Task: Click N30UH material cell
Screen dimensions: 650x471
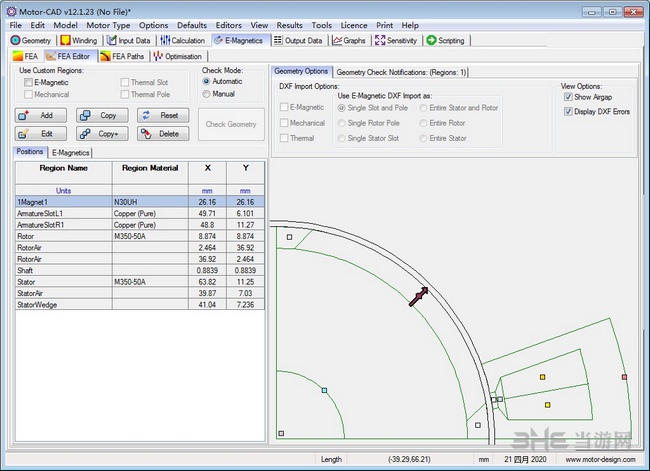Action: [150, 202]
